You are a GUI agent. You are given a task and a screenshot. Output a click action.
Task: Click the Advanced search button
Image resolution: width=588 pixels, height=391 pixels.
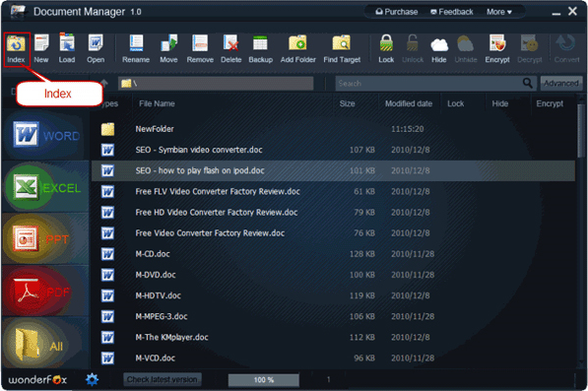[561, 84]
